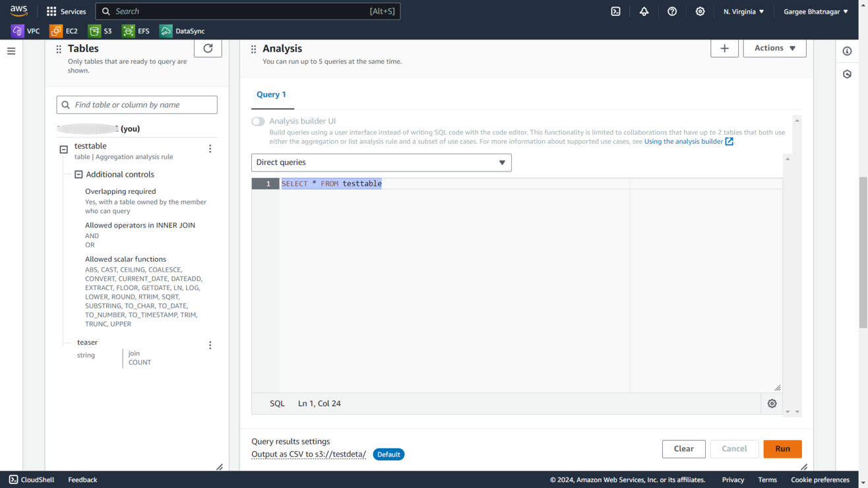The width and height of the screenshot is (868, 488).
Task: Click the code editor resize handle
Action: point(778,388)
